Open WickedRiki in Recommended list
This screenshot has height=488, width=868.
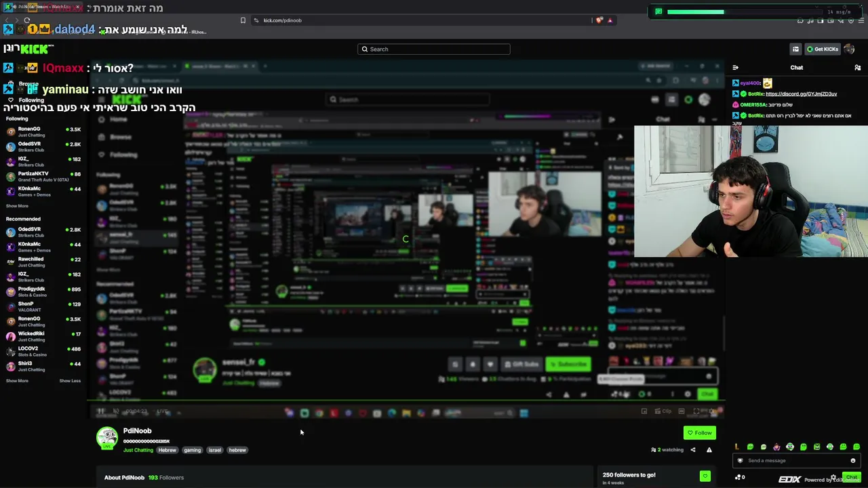43,336
